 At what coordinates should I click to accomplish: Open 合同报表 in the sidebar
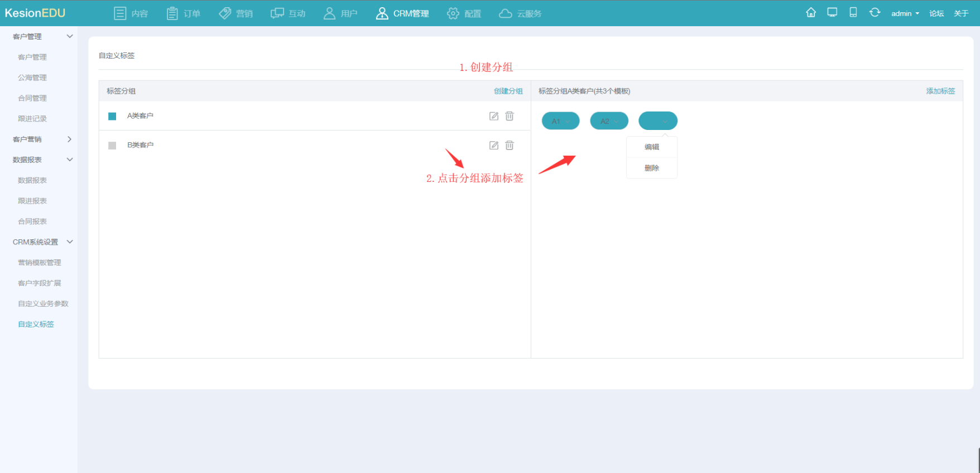click(x=32, y=221)
